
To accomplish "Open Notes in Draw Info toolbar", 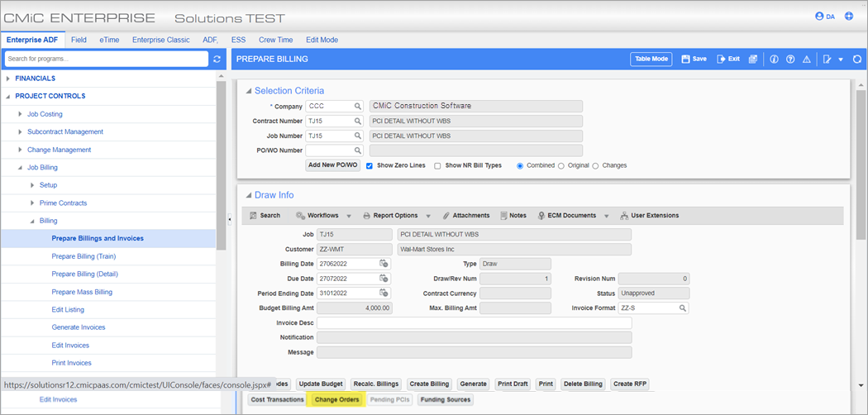I will 513,215.
